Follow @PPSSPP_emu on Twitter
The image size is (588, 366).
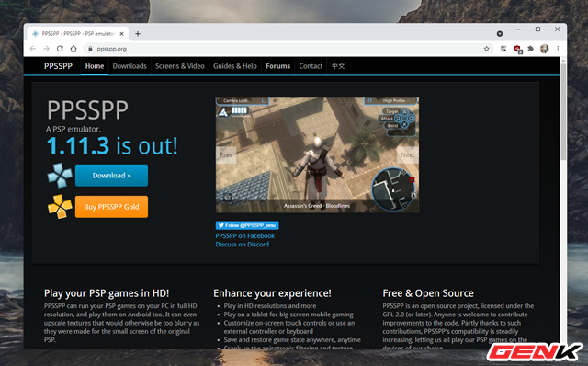[x=247, y=225]
